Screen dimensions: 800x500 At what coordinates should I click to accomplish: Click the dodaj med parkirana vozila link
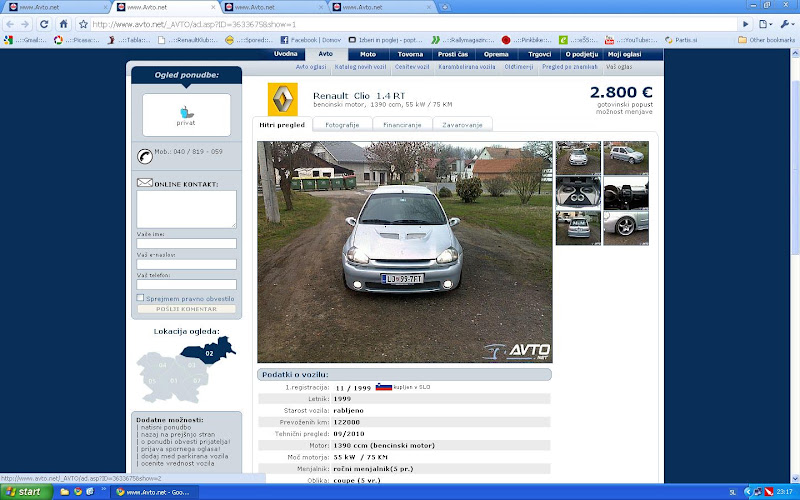(x=184, y=456)
